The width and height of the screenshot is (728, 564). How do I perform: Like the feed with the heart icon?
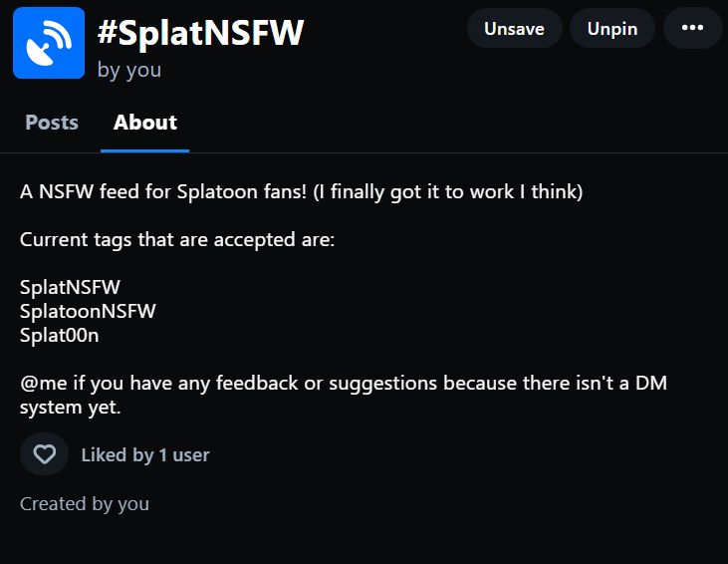tap(44, 454)
